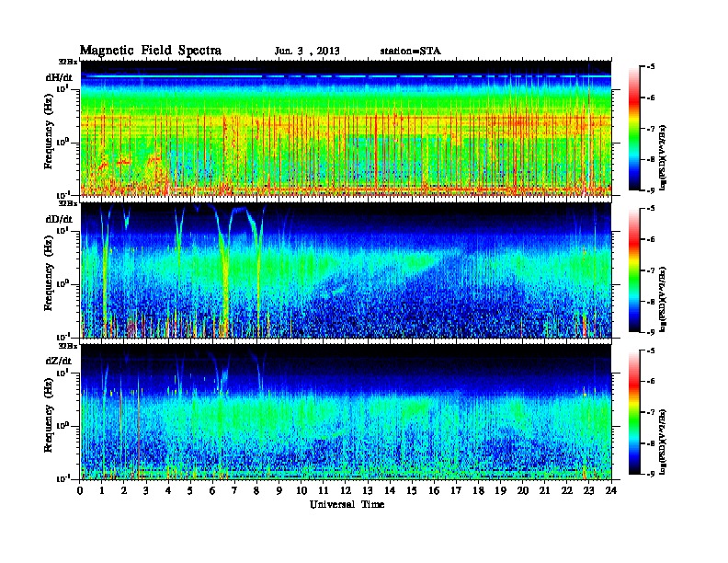The width and height of the screenshot is (728, 563).
Task: Click the 32Hz tick label above dZ/dt
Action: pos(68,346)
